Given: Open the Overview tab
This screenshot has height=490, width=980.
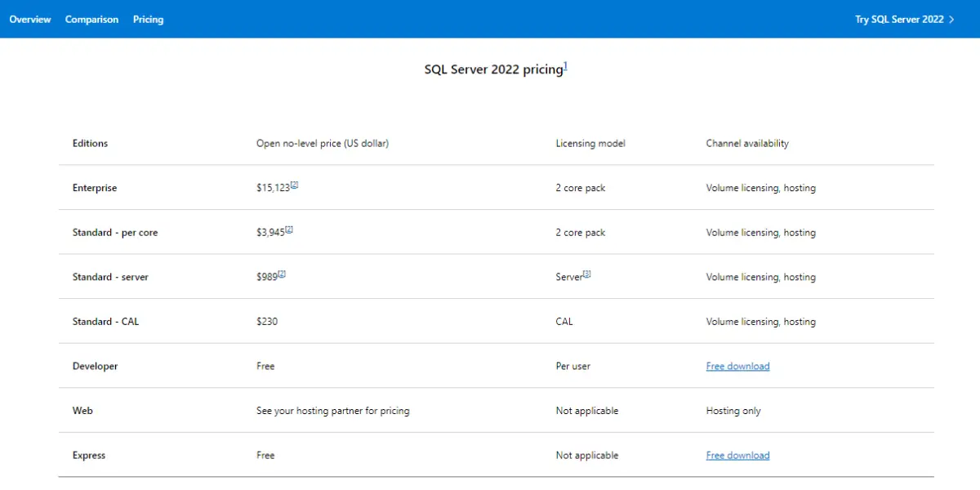Looking at the screenshot, I should pyautogui.click(x=30, y=20).
